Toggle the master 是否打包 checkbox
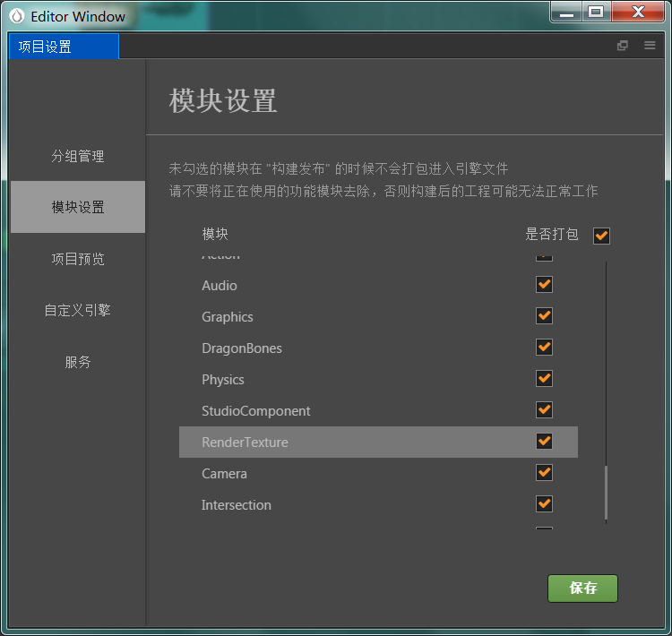 pyautogui.click(x=601, y=236)
